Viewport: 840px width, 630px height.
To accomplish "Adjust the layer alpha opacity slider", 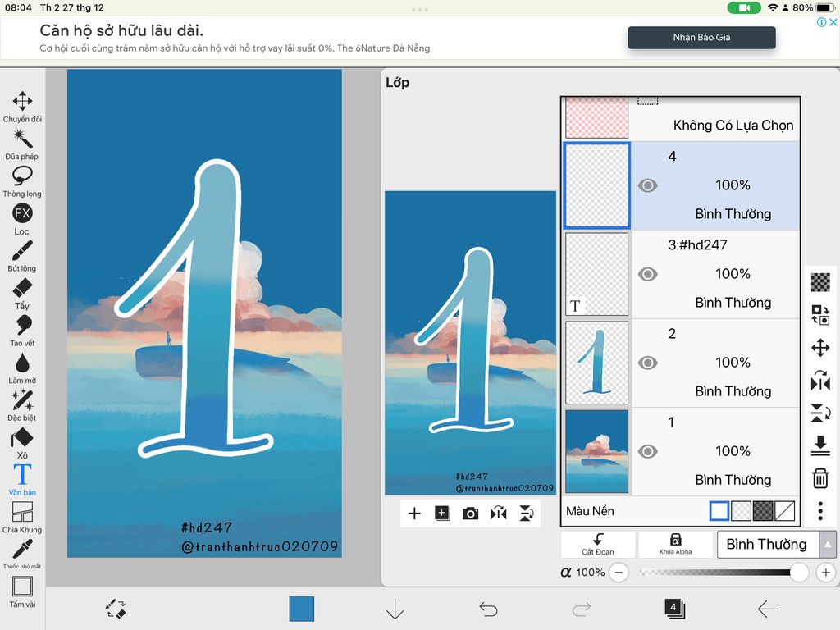I will coord(724,572).
